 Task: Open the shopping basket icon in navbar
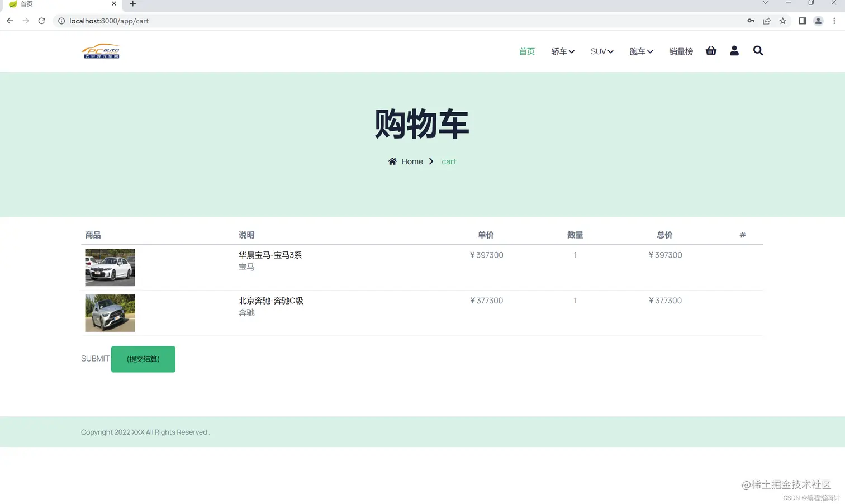point(711,51)
